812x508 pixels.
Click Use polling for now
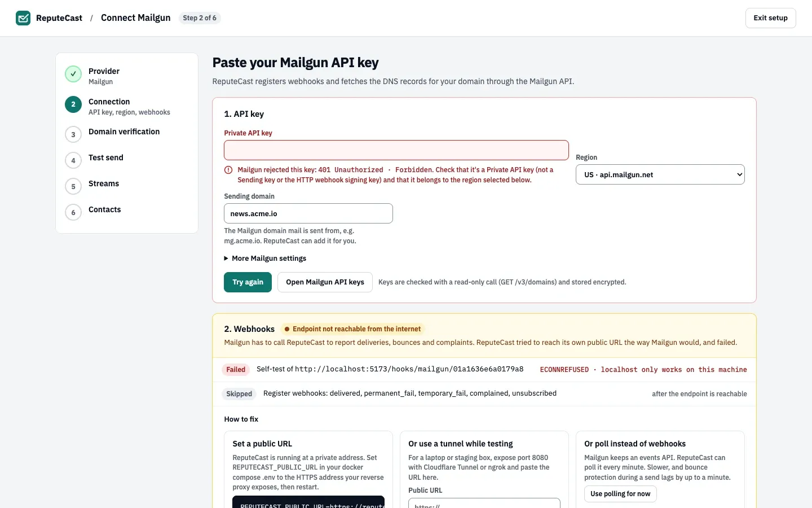point(620,494)
